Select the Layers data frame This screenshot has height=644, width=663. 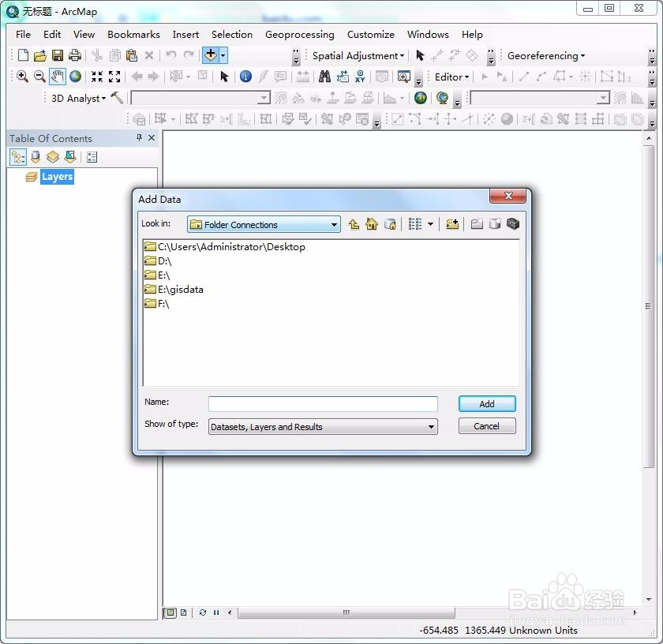57,176
